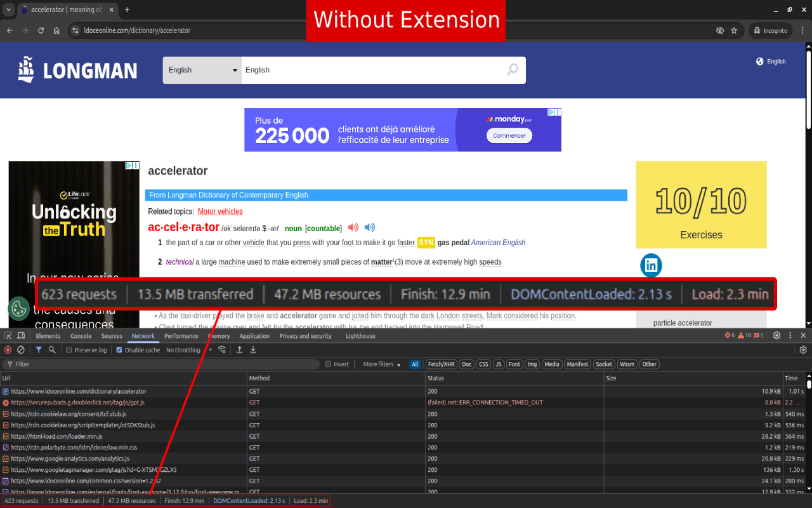Click the Motor vehicles topic link
Viewport: 812px width, 508px height.
[220, 211]
